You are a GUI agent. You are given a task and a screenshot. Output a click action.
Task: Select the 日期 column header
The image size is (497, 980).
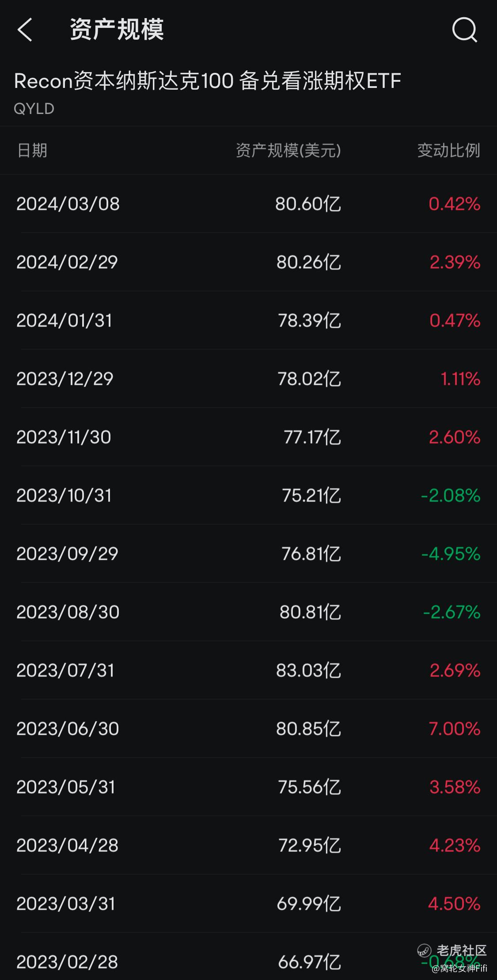[x=32, y=151]
